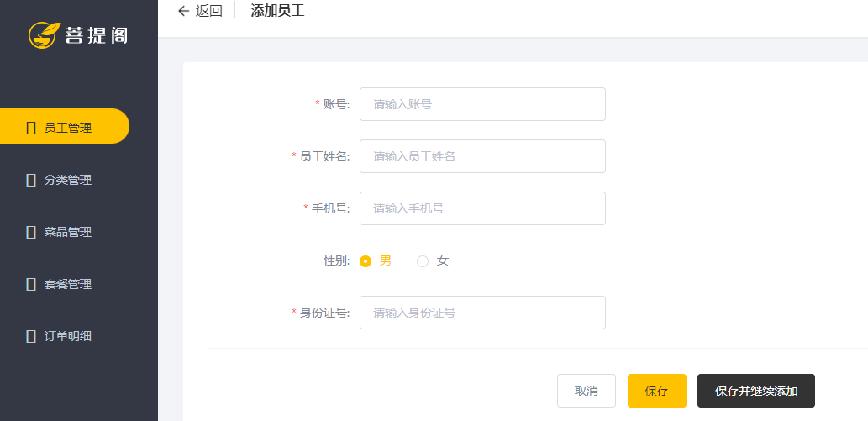868x421 pixels.
Task: Switch to 套餐管理 section
Action: pos(68,284)
